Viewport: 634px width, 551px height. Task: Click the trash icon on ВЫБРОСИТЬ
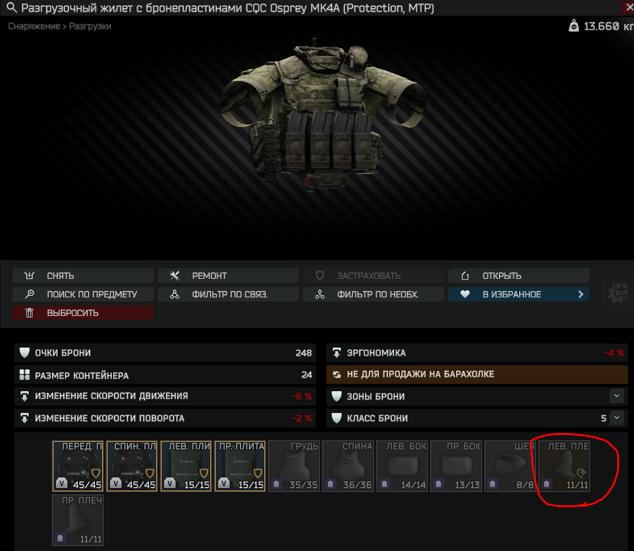(29, 313)
